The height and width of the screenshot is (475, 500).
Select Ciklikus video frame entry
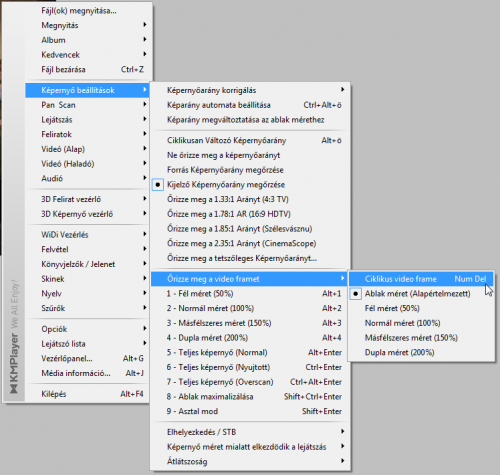click(x=421, y=279)
